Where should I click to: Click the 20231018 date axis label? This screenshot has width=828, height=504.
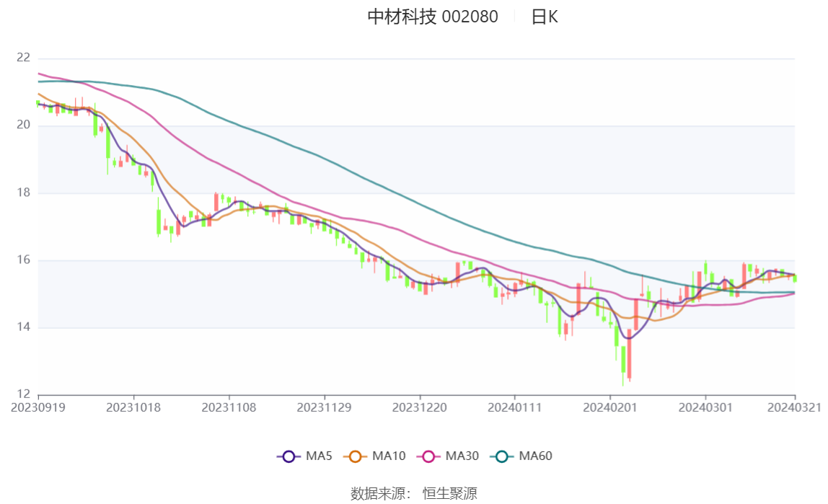point(133,407)
